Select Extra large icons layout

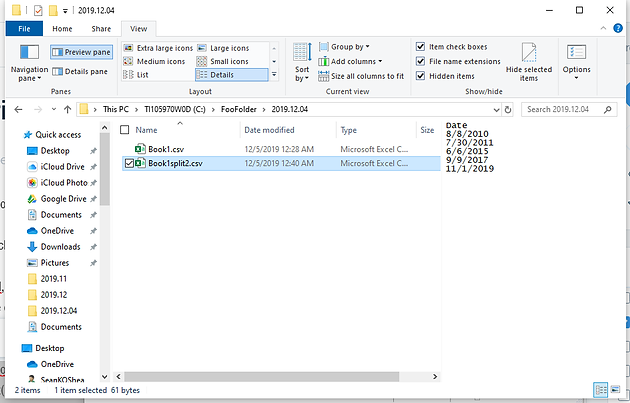click(x=158, y=48)
